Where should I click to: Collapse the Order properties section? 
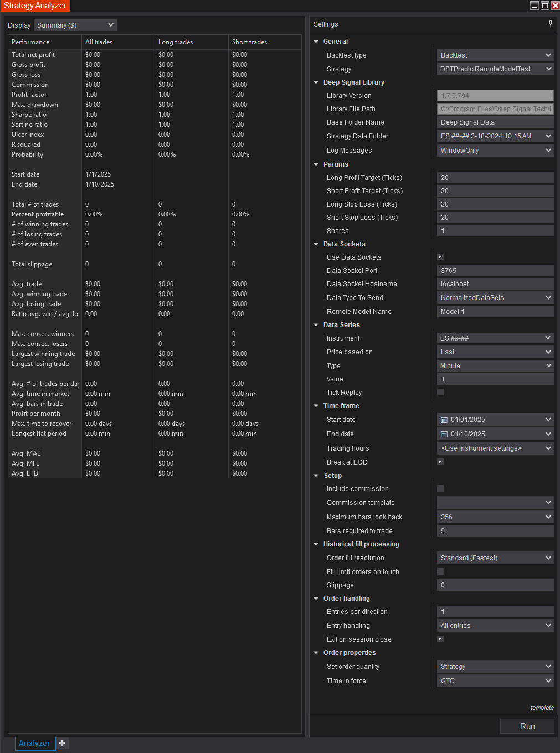316,653
